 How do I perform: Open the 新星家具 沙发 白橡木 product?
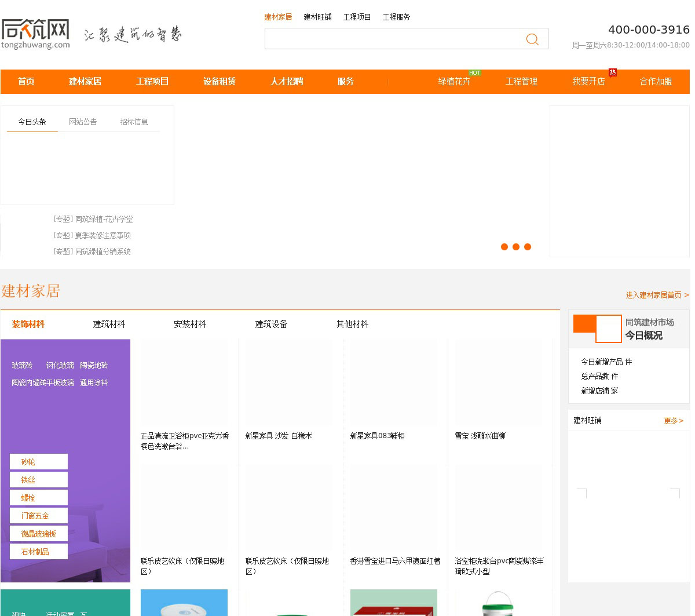(279, 436)
